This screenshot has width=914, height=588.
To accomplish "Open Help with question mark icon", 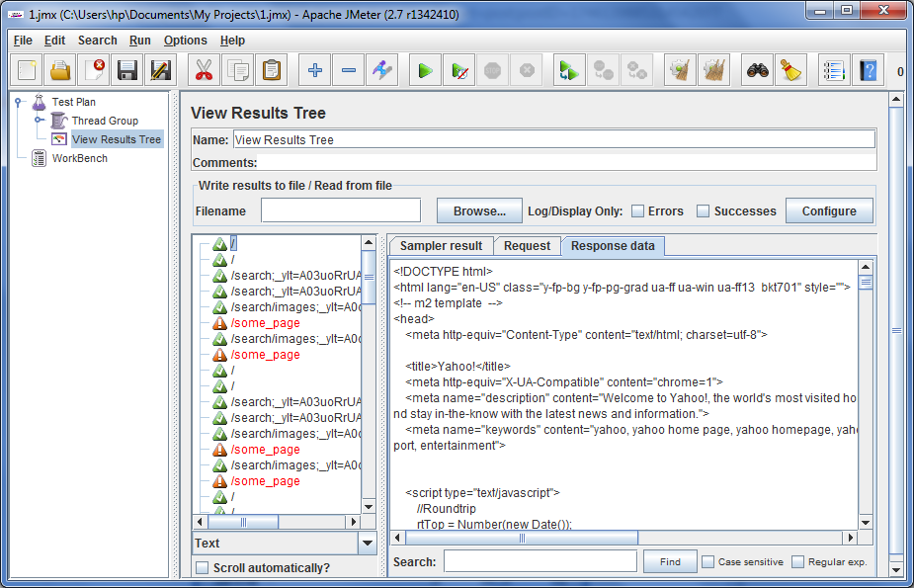I will coord(868,70).
